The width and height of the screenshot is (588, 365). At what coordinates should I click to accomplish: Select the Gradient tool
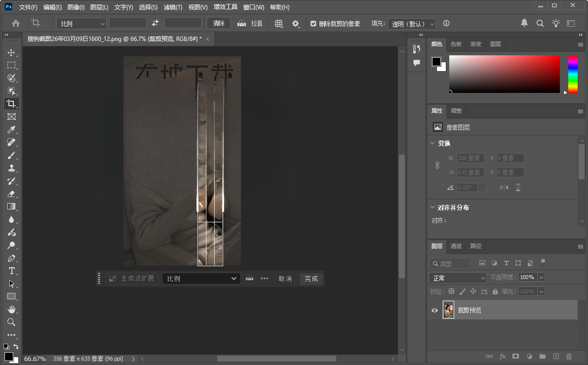11,206
